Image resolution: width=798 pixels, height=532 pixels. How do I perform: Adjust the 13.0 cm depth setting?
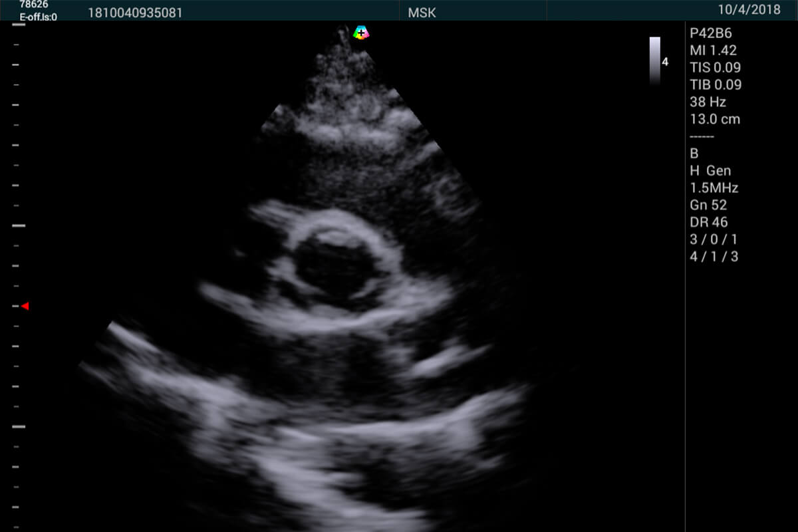[x=715, y=120]
